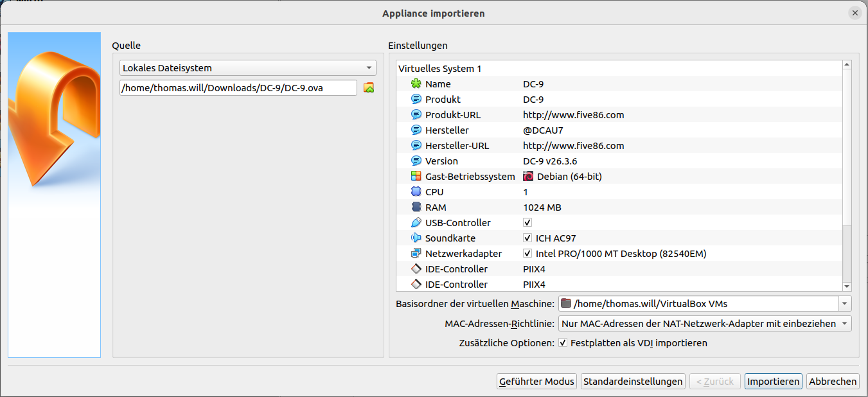Switch to Geführter Modus
Screen dimensions: 868x397
point(536,382)
